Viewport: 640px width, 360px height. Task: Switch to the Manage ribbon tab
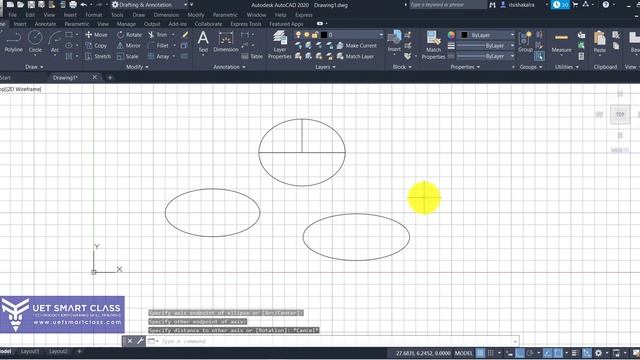(126, 24)
